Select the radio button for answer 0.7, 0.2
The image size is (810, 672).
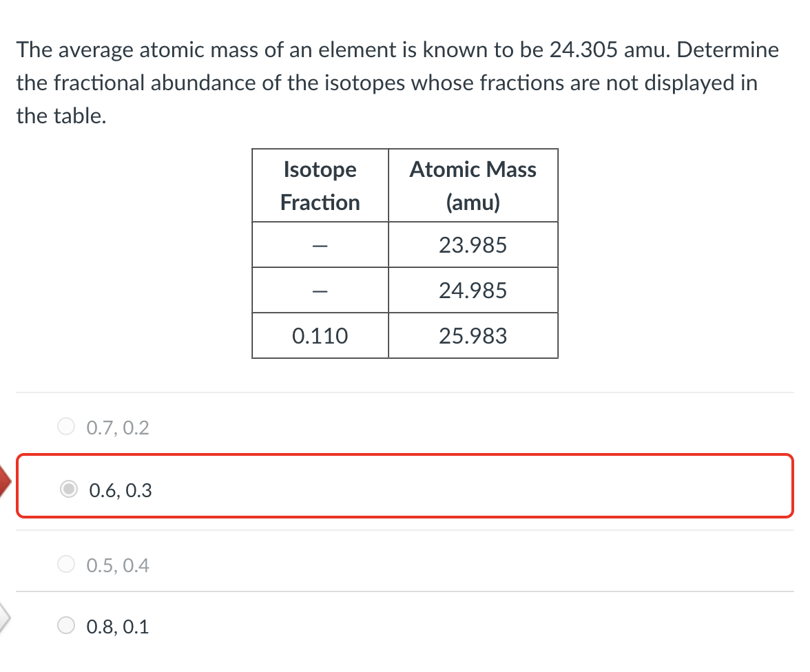tap(65, 426)
